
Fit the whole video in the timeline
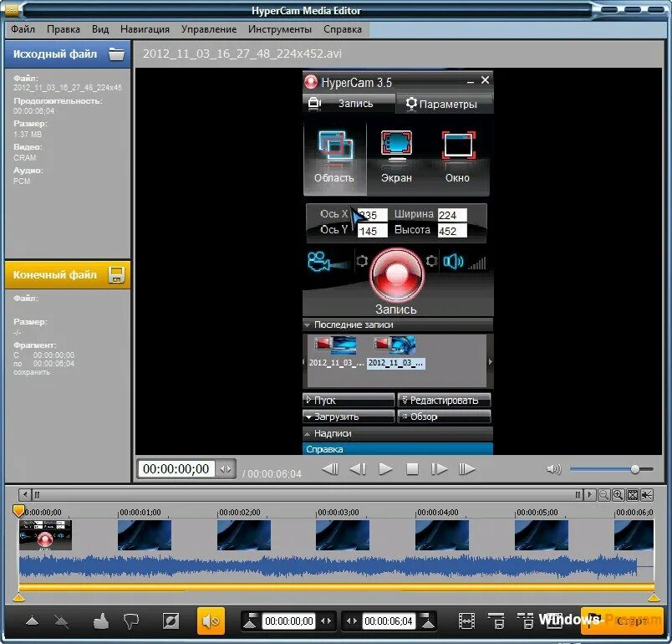click(633, 495)
